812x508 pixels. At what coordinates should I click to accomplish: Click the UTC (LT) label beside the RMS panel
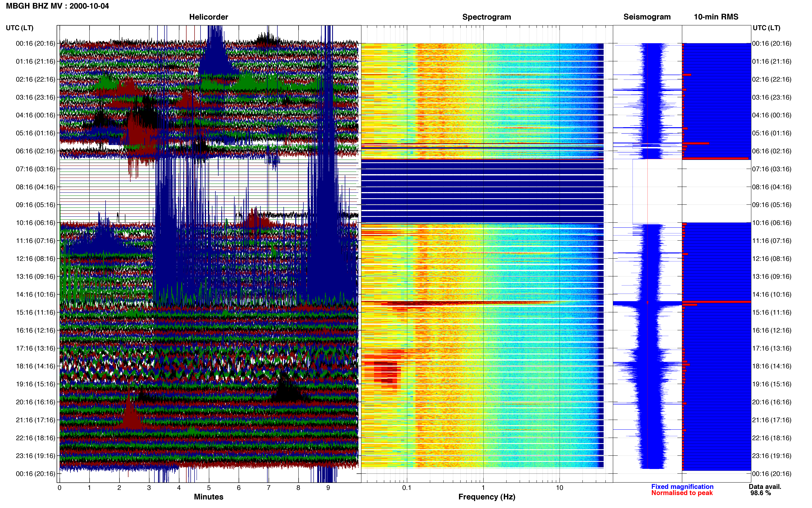point(766,28)
